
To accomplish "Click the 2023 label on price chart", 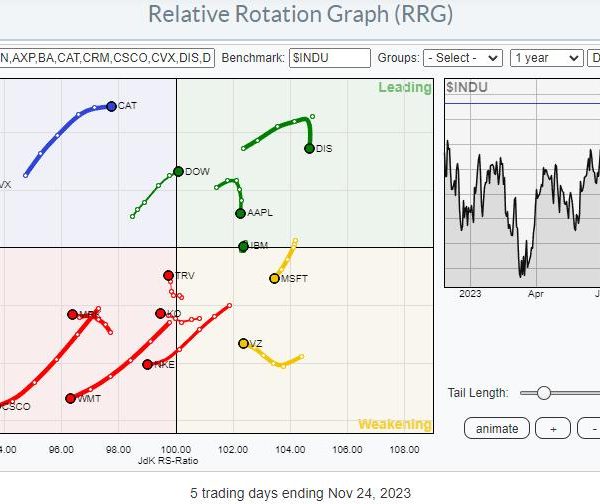I will tap(470, 294).
